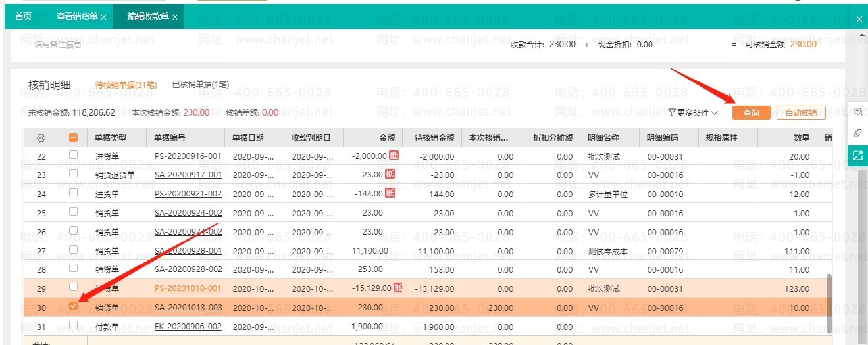Image resolution: width=868 pixels, height=345 pixels.
Task: Switch to the 首页 tab
Action: 23,17
